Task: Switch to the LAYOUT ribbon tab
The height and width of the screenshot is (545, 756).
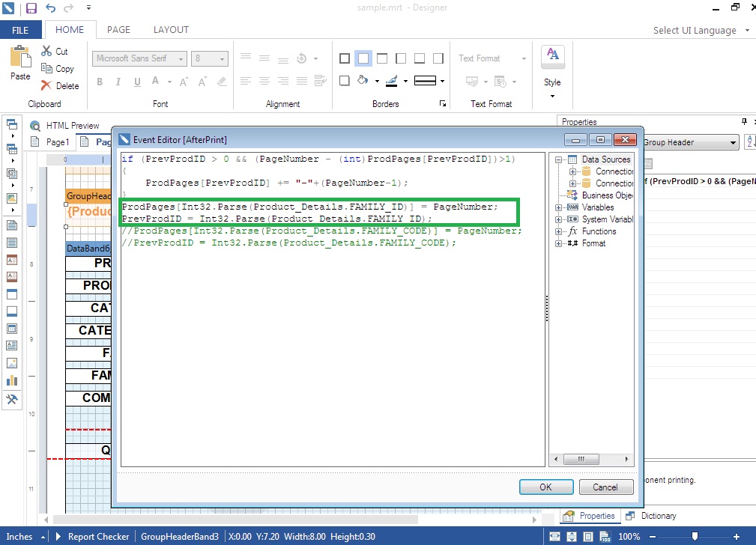Action: [x=171, y=30]
